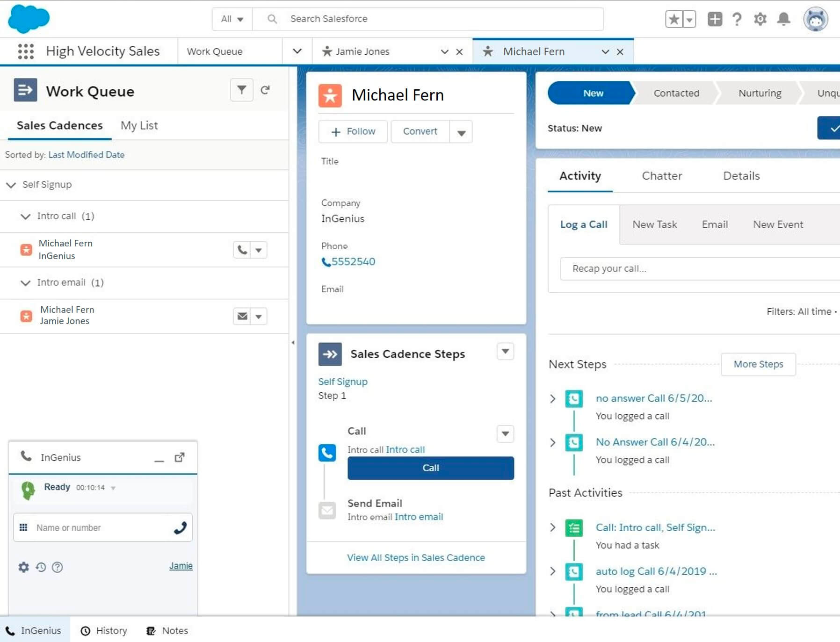
Task: Open Sales Cadence Steps card menu
Action: (505, 351)
